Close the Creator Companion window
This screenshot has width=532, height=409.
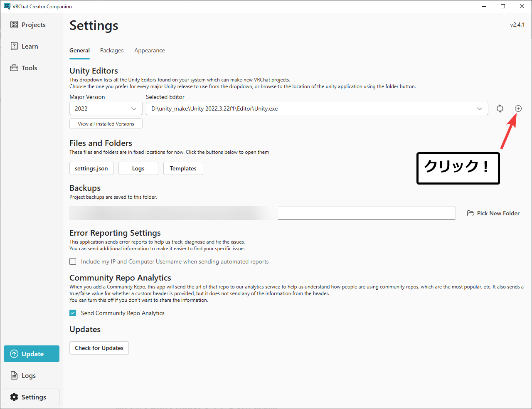point(522,6)
